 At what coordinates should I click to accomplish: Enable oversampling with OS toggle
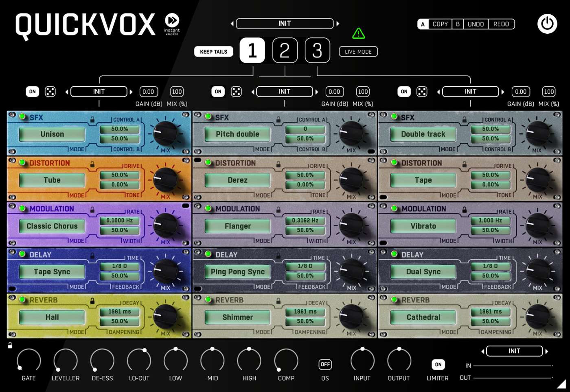pos(325,364)
